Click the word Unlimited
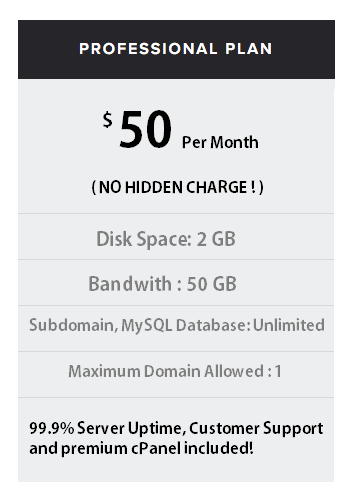Viewport: 361px width, 503px height. click(x=289, y=325)
